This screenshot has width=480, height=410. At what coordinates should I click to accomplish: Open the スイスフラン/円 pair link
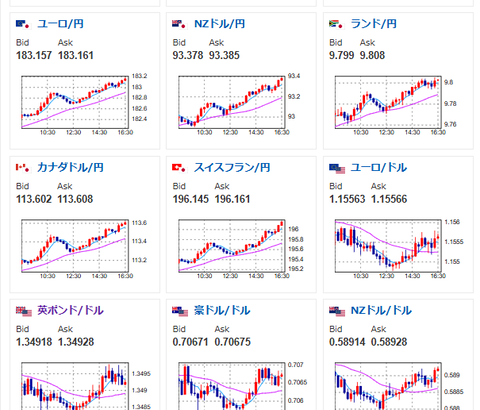[232, 167]
